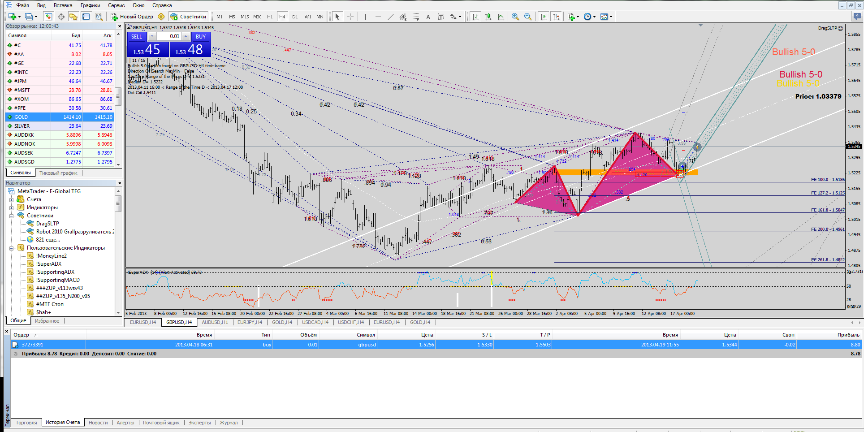Select the equidistant channel tool
The width and height of the screenshot is (868, 432).
[403, 17]
